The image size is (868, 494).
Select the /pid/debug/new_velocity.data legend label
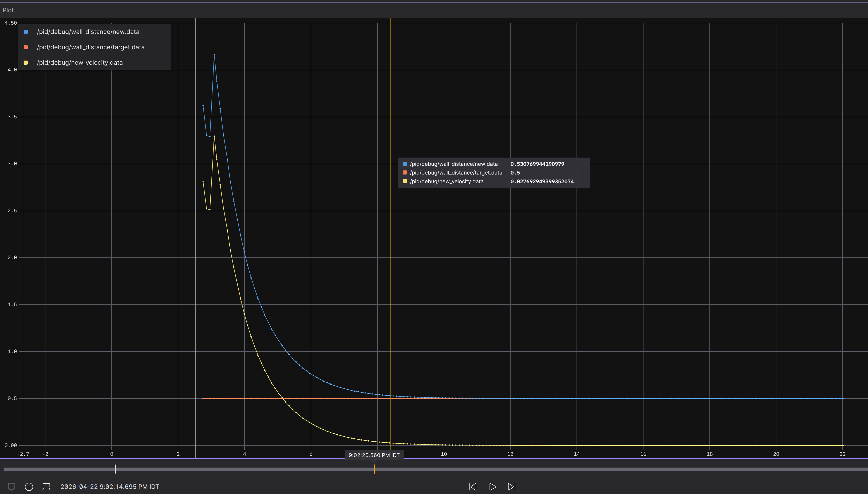(x=80, y=62)
